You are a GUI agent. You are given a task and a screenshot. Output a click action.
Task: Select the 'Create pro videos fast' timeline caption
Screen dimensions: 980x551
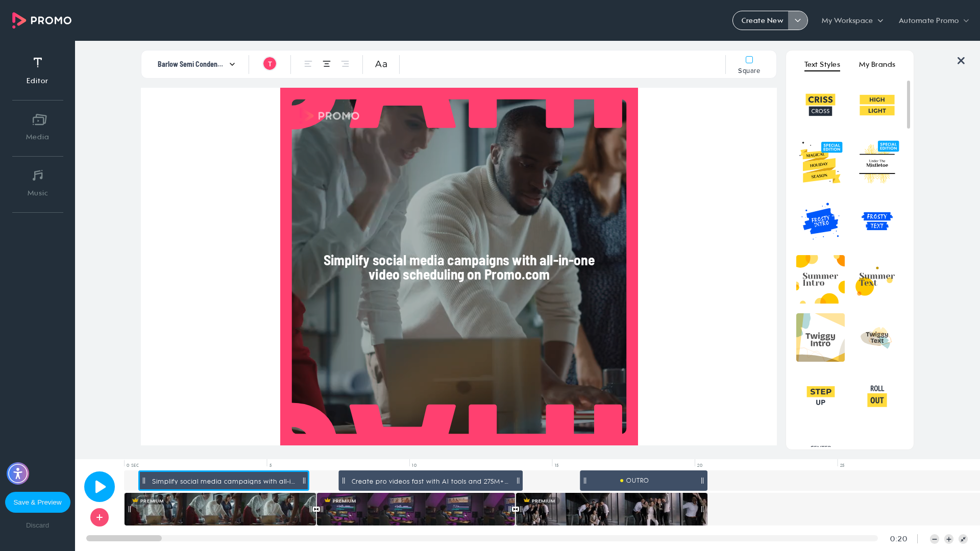(430, 481)
